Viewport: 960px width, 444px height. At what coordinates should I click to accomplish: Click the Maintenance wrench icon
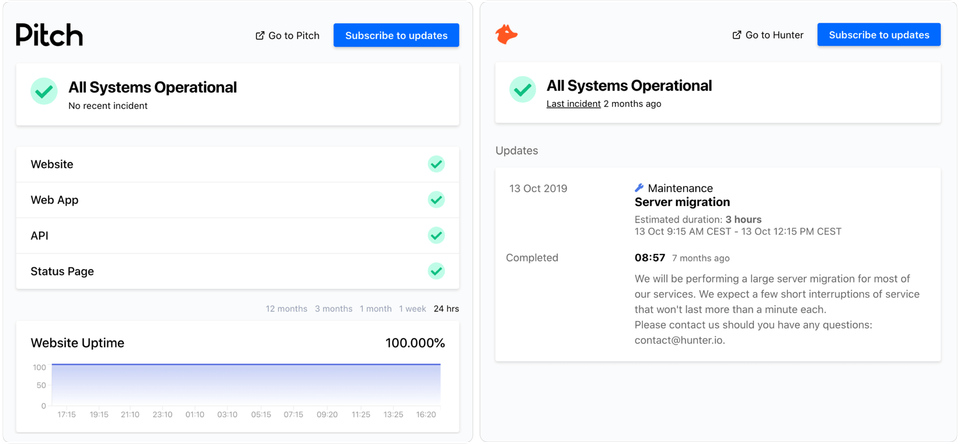click(x=640, y=188)
